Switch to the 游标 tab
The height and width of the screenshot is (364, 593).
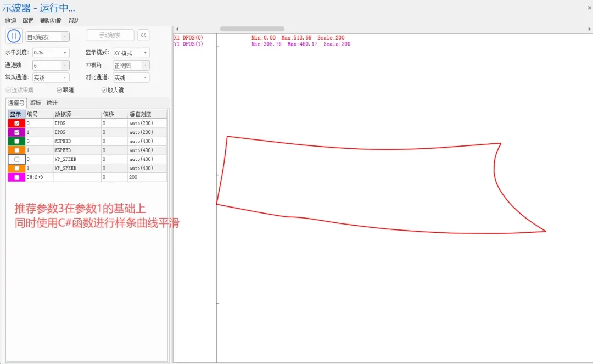click(x=36, y=103)
